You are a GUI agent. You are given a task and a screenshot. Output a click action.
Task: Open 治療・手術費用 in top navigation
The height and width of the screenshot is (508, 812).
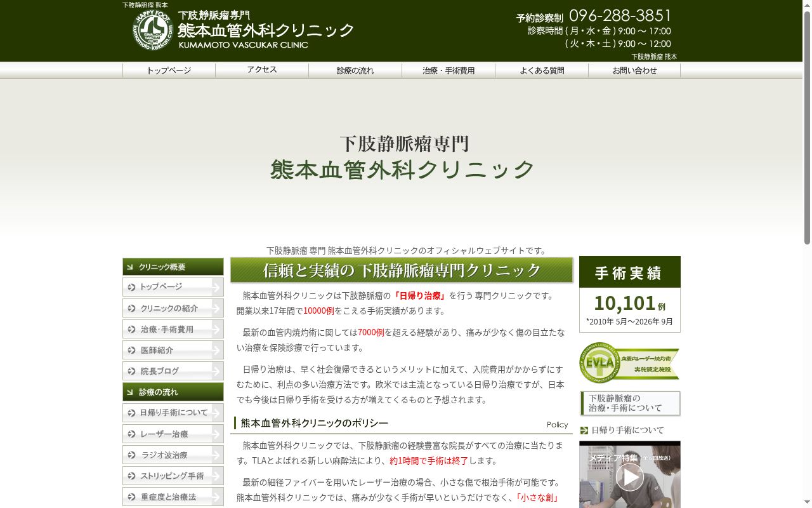tap(449, 70)
